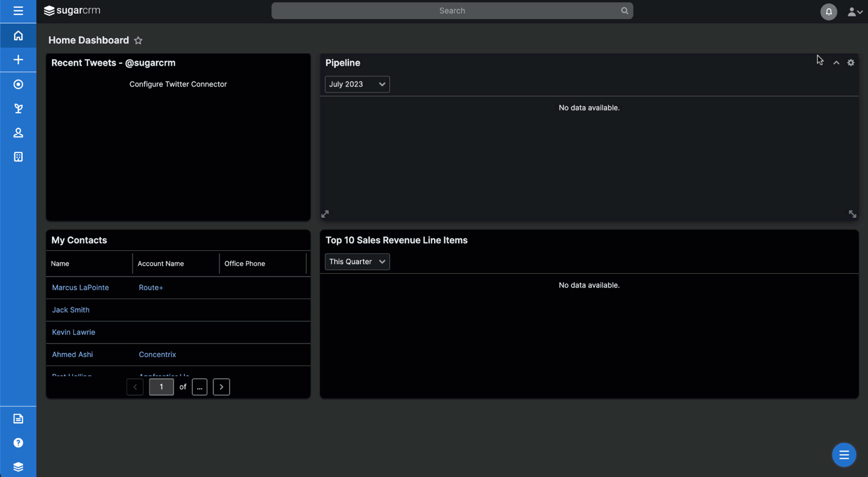Click the Recent Tweets dashlet title
Image resolution: width=868 pixels, height=477 pixels.
click(x=113, y=63)
